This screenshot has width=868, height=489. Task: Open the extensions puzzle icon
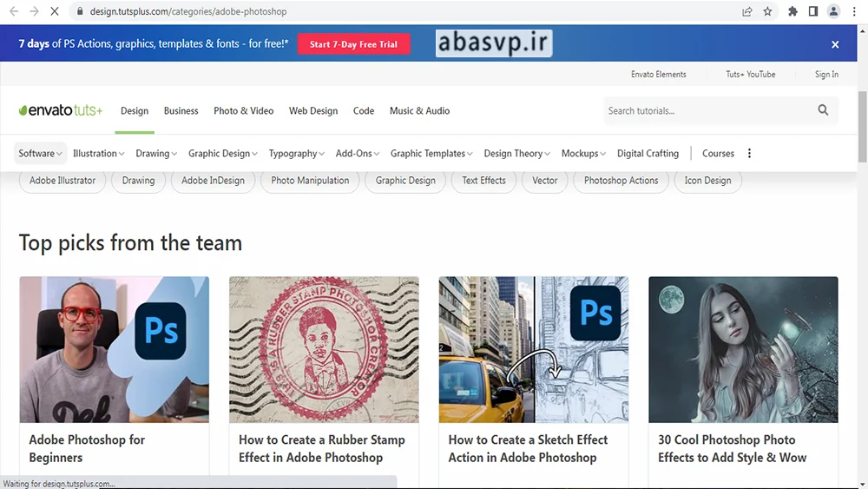pos(792,11)
